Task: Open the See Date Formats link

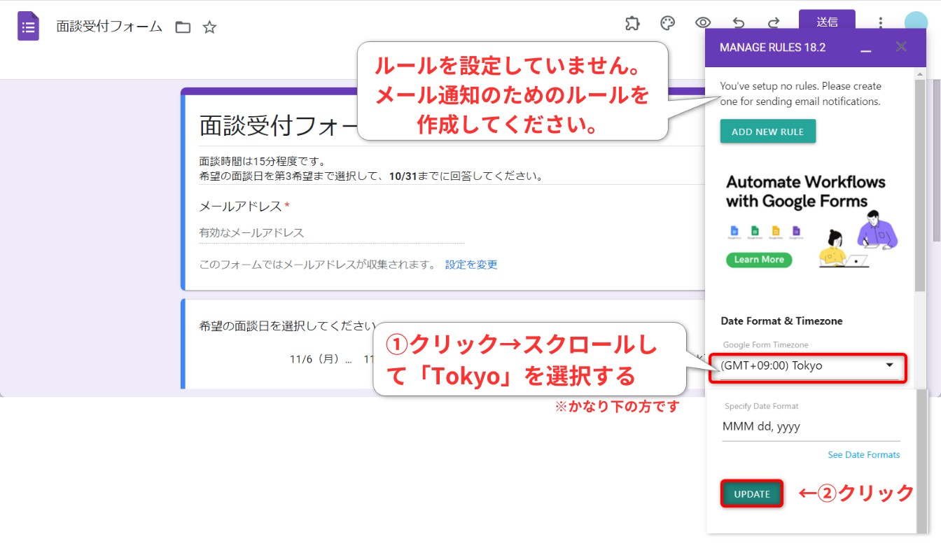Action: tap(863, 455)
